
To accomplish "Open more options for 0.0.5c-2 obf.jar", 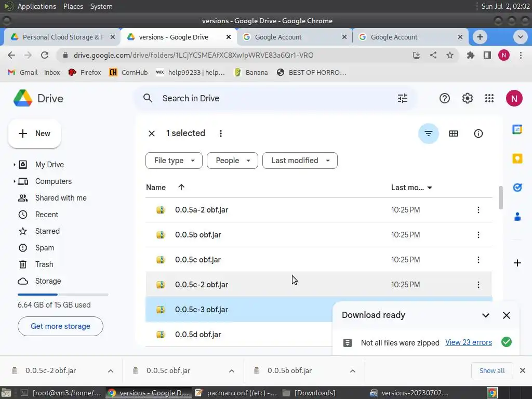I will 478,285.
